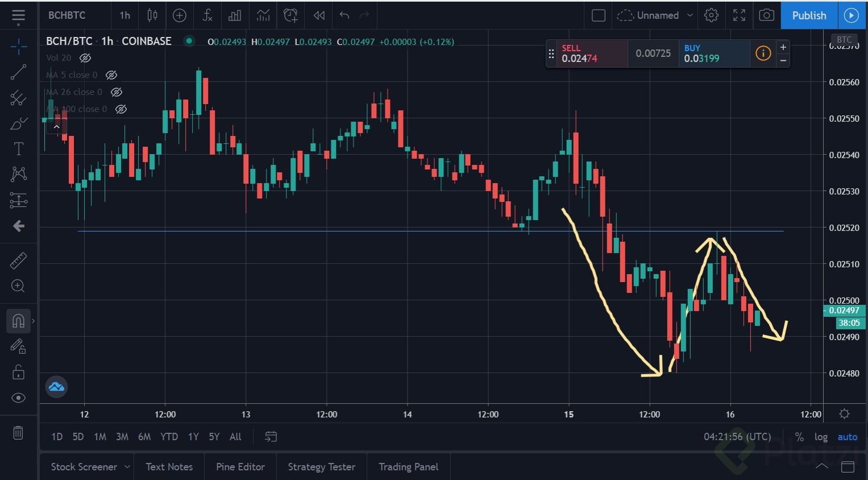Toggle Magnet mode in the drawing toolbar

18,320
